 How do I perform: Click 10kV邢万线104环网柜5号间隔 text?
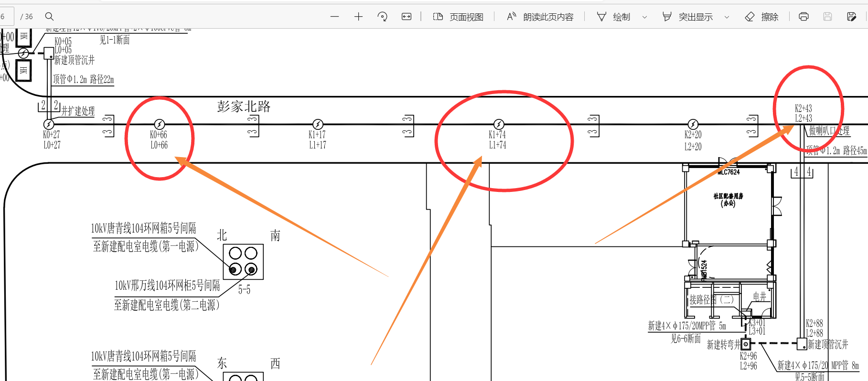coord(167,286)
